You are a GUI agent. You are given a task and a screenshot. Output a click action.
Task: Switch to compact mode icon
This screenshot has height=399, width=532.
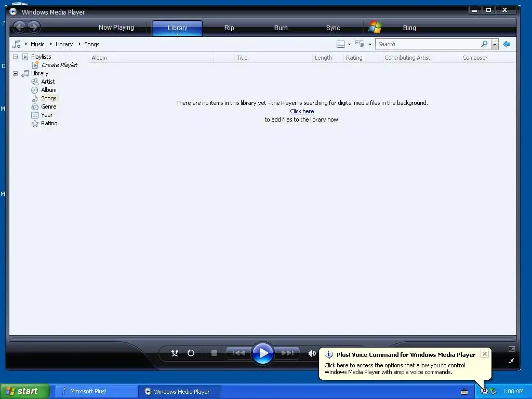(511, 361)
